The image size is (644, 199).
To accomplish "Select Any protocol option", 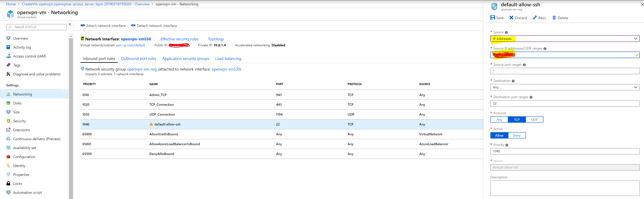I will click(499, 120).
